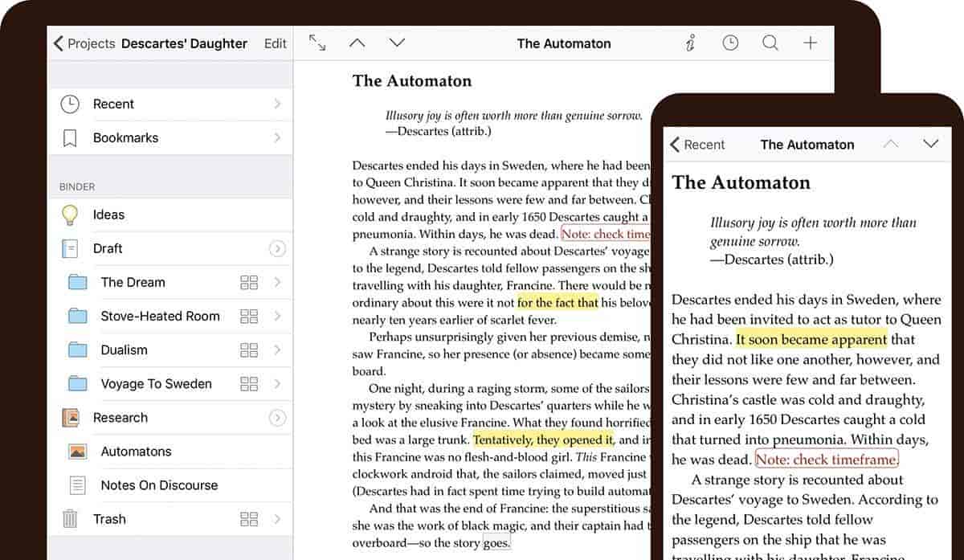Select the Draft folder
This screenshot has height=560, width=964.
170,248
